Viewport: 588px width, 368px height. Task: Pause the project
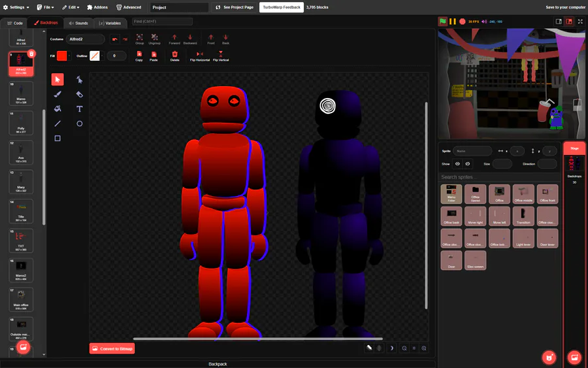[453, 22]
